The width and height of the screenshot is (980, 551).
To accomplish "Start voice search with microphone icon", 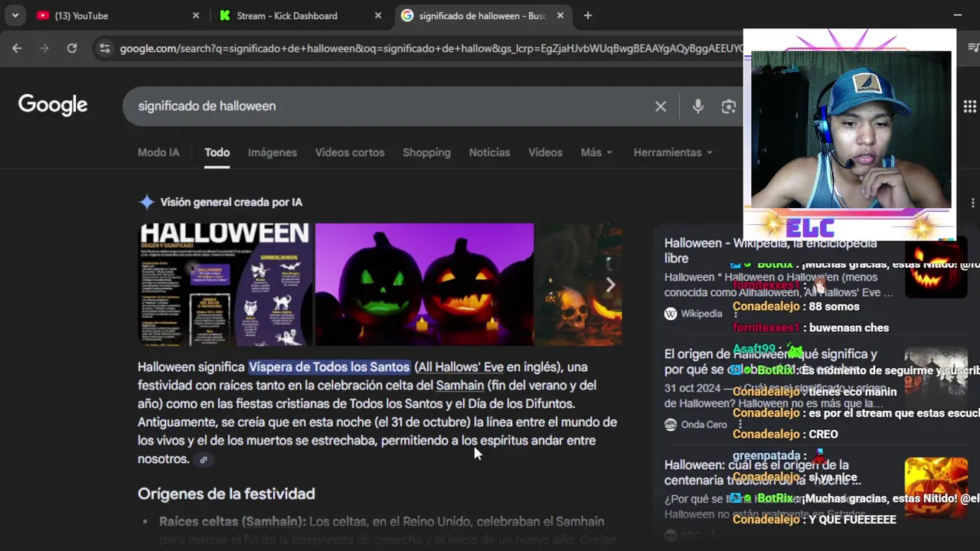I will (697, 106).
